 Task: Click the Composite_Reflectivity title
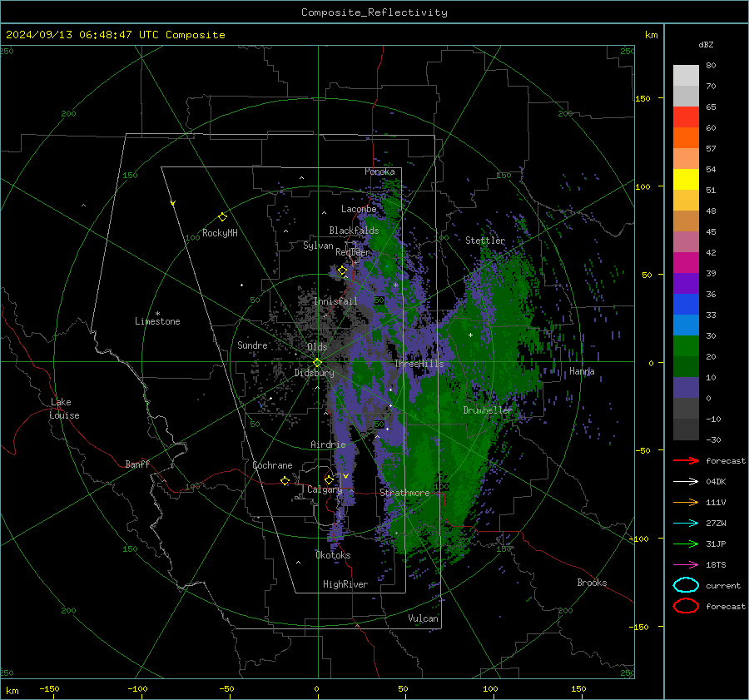pos(374,12)
